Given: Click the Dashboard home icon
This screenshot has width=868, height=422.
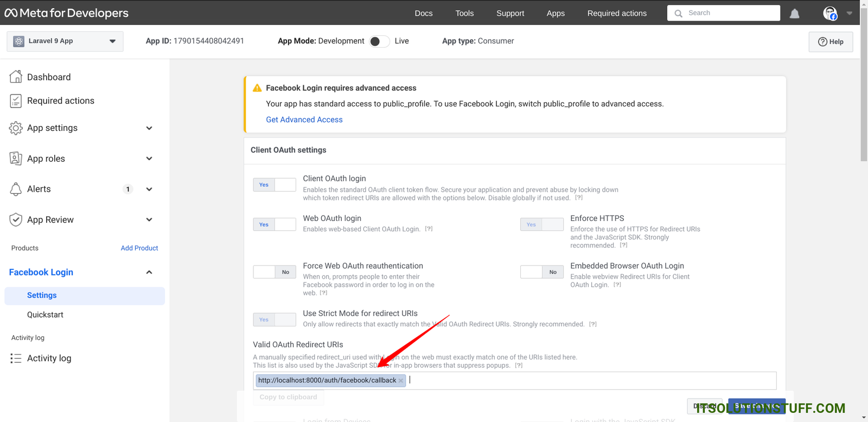Looking at the screenshot, I should tap(16, 77).
